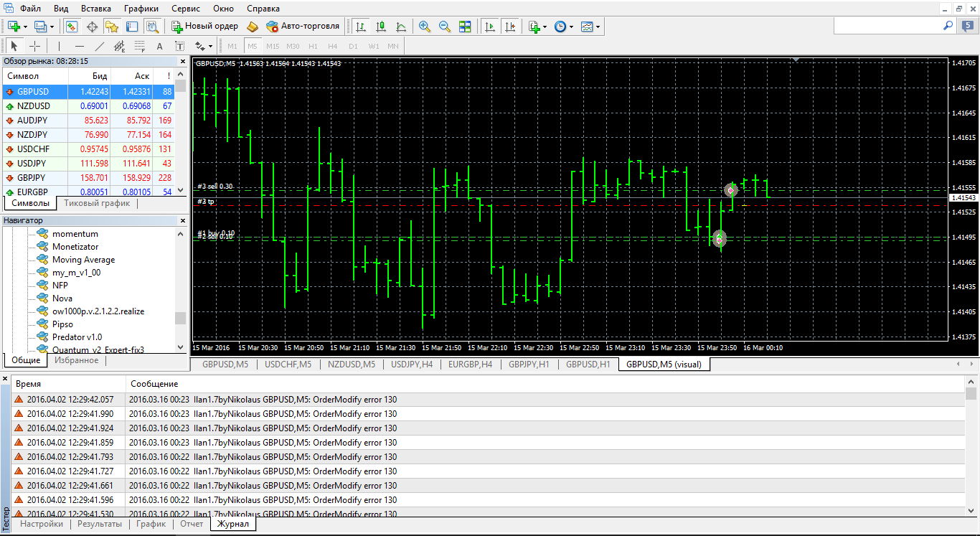Expand the Periods dropdown arrow
Image resolution: width=980 pixels, height=536 pixels.
coord(572,27)
